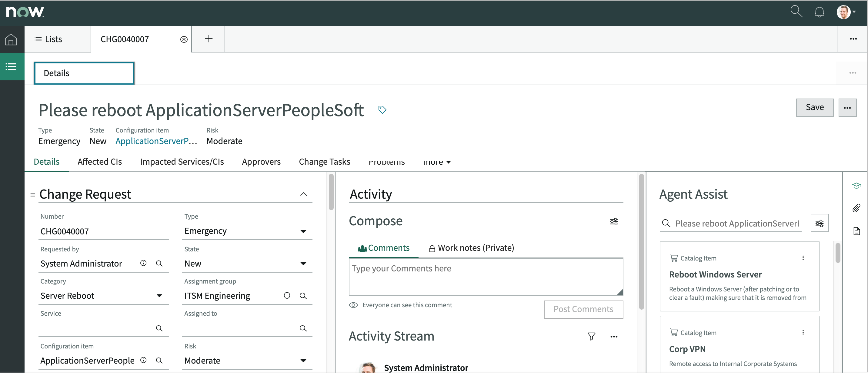Click the Activity panel scrollbar

(641, 241)
